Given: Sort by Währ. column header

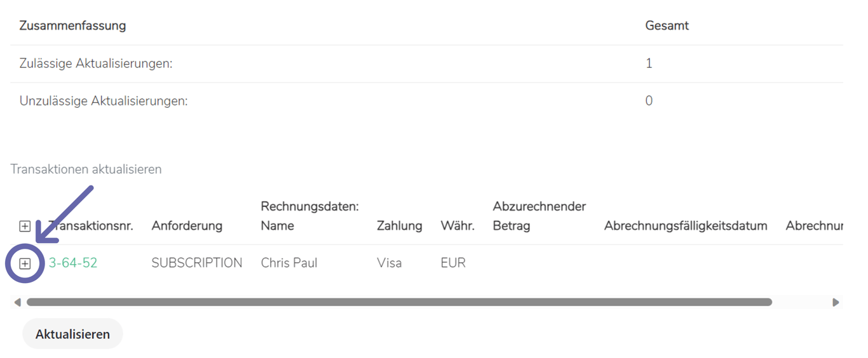Looking at the screenshot, I should tap(458, 226).
